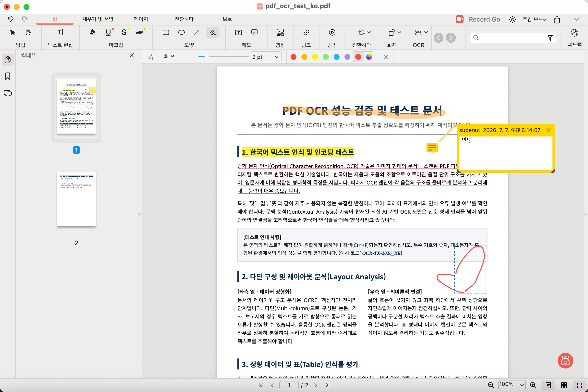
Task: Select page 1 thumbnail
Action: [76, 107]
